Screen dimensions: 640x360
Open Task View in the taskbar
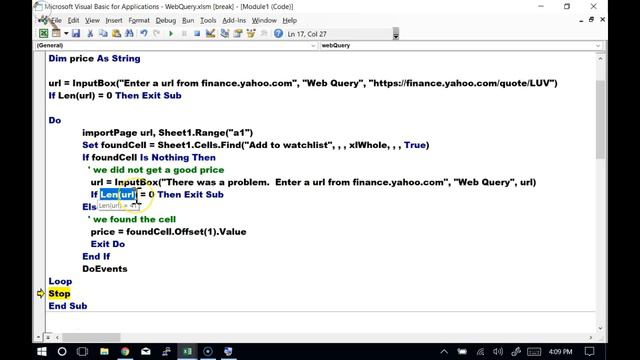(x=82, y=351)
